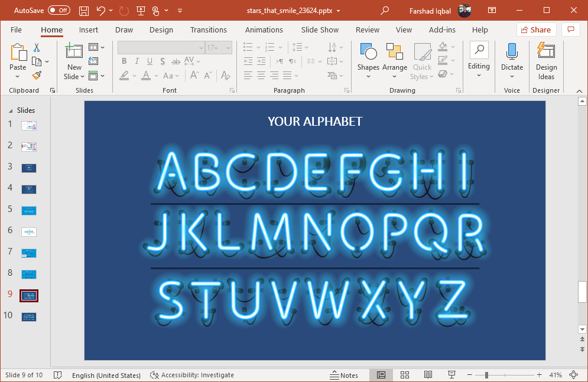588x382 pixels.
Task: Click the Save icon in title bar
Action: [84, 11]
